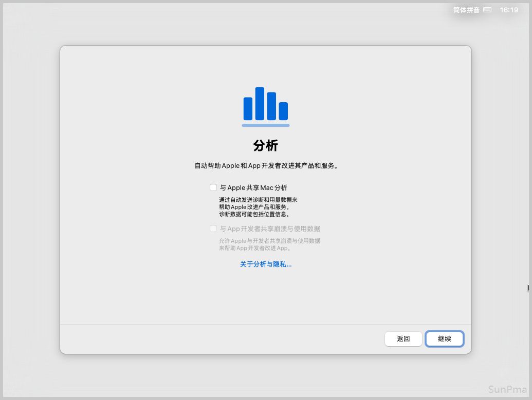Click the SunPma watermark in the corner

click(x=507, y=389)
